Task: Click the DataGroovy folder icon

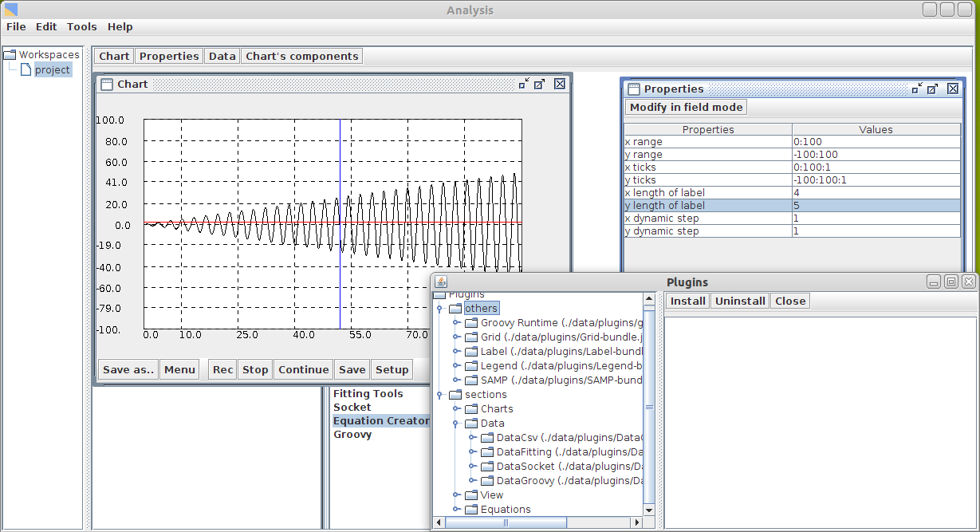Action: coord(487,481)
